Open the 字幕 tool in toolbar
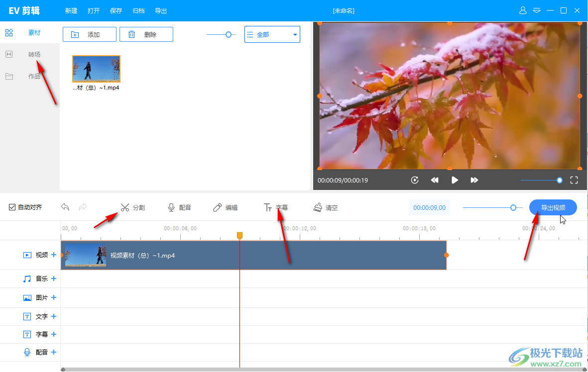 276,207
